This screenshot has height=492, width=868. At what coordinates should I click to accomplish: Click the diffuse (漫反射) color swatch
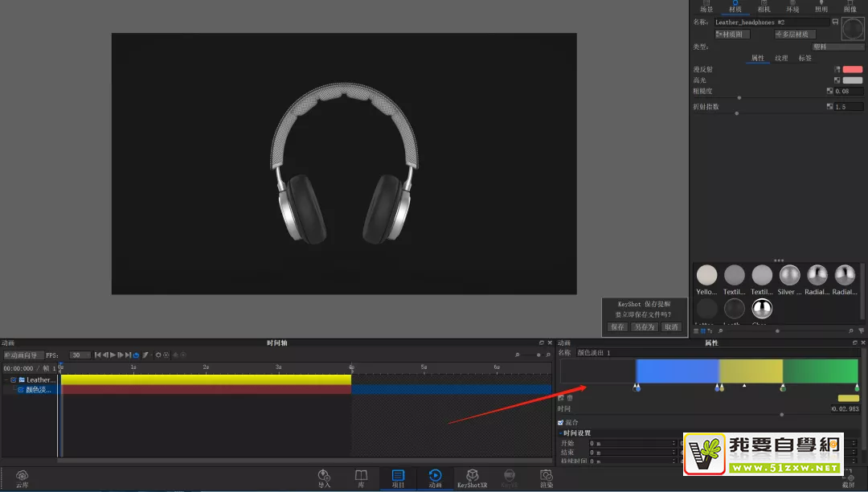point(852,70)
